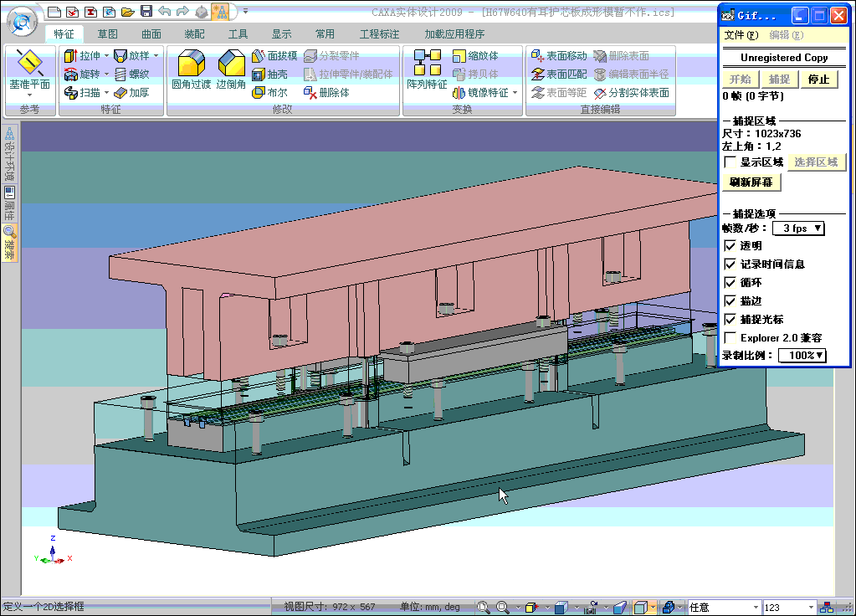Apply 边倒角 edge chamfer
The height and width of the screenshot is (616, 856).
click(x=231, y=69)
